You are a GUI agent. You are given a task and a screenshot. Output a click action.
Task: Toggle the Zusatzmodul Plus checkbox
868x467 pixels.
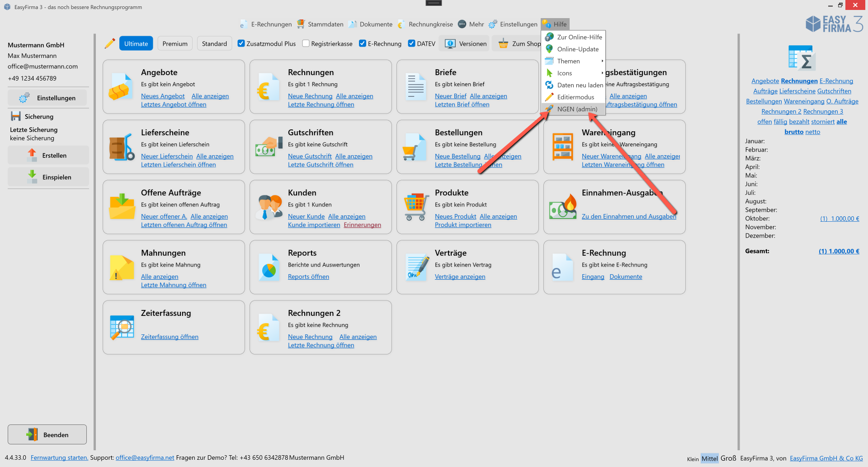(241, 43)
